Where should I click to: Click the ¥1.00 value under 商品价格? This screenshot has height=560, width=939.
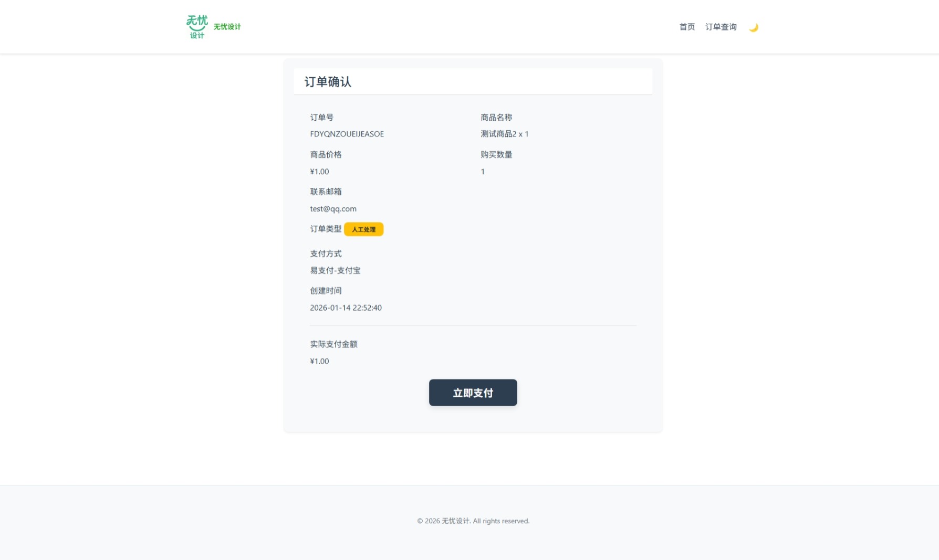[319, 172]
